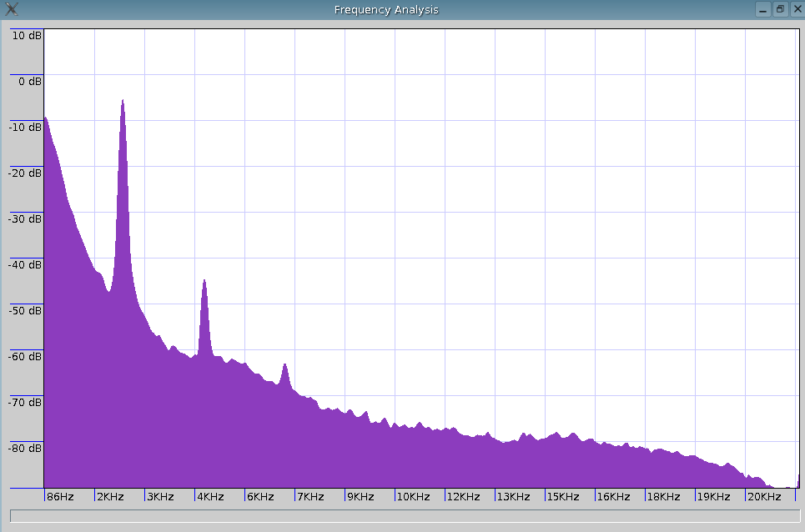Click the 10 dB label at axis top
The image size is (805, 532).
click(27, 36)
